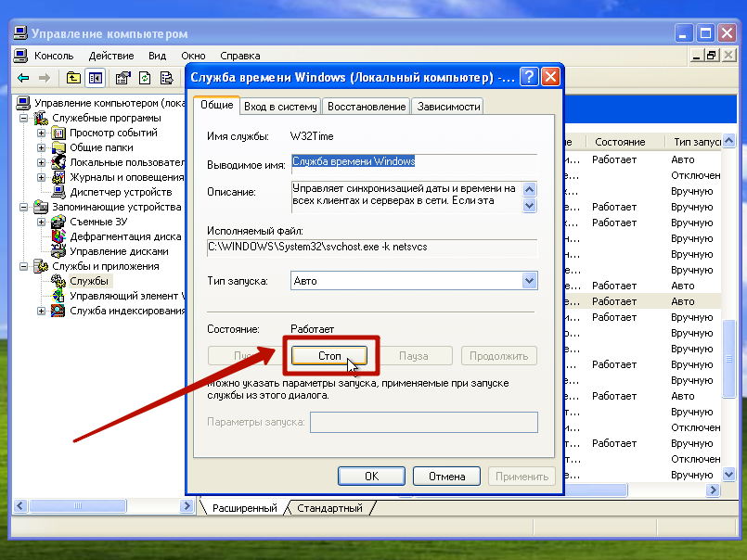Viewport: 747px width, 560px height.
Task: Expand the Съемные ЗУ node
Action: [x=41, y=222]
